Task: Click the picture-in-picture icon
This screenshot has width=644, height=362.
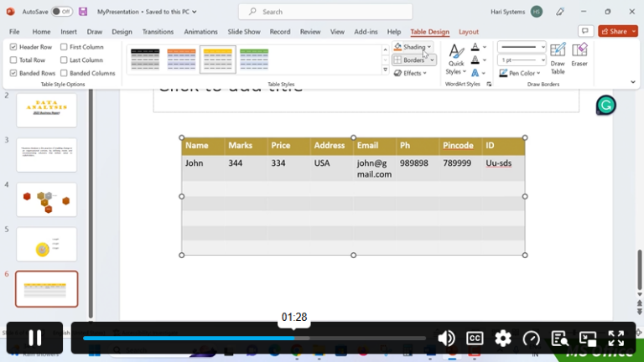Action: point(588,339)
